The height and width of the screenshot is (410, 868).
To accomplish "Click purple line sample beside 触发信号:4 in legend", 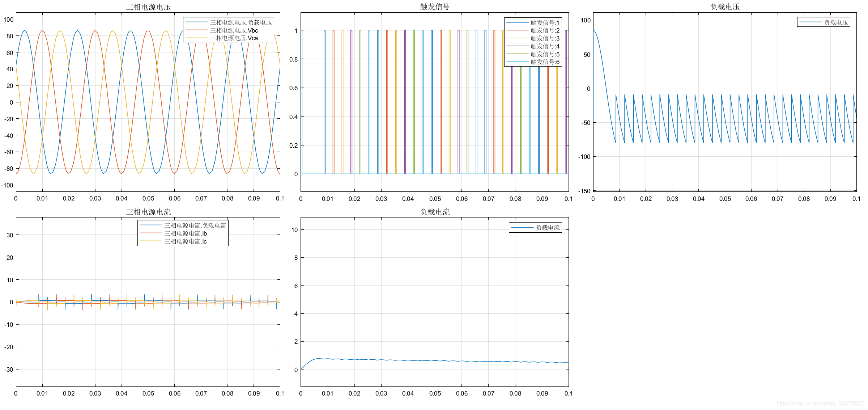I will coord(518,46).
